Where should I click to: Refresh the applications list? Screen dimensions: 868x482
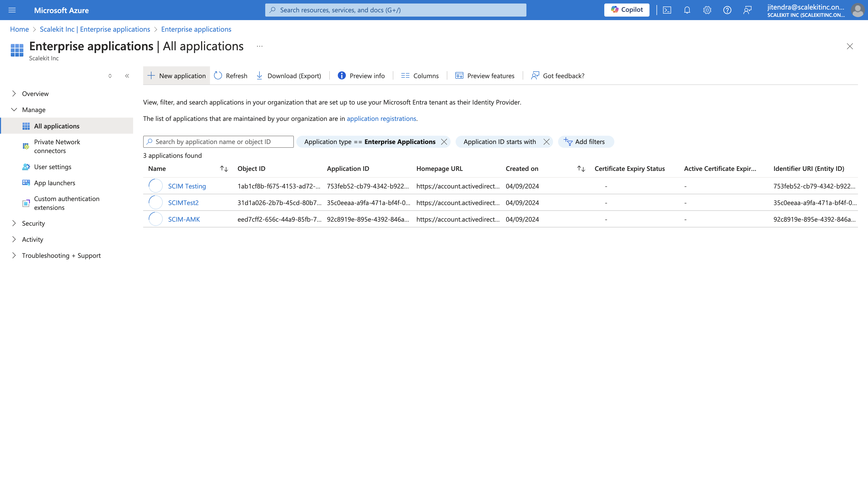pos(231,75)
